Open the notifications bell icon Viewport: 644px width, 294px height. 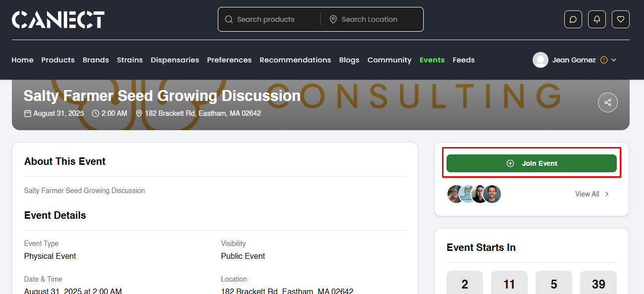(596, 19)
